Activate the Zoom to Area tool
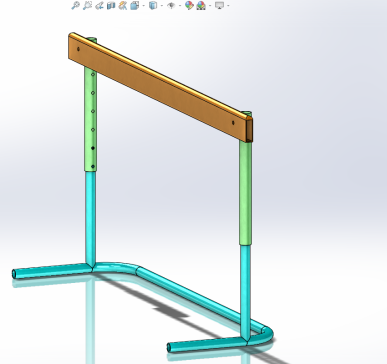The width and height of the screenshot is (387, 364). tap(87, 5)
